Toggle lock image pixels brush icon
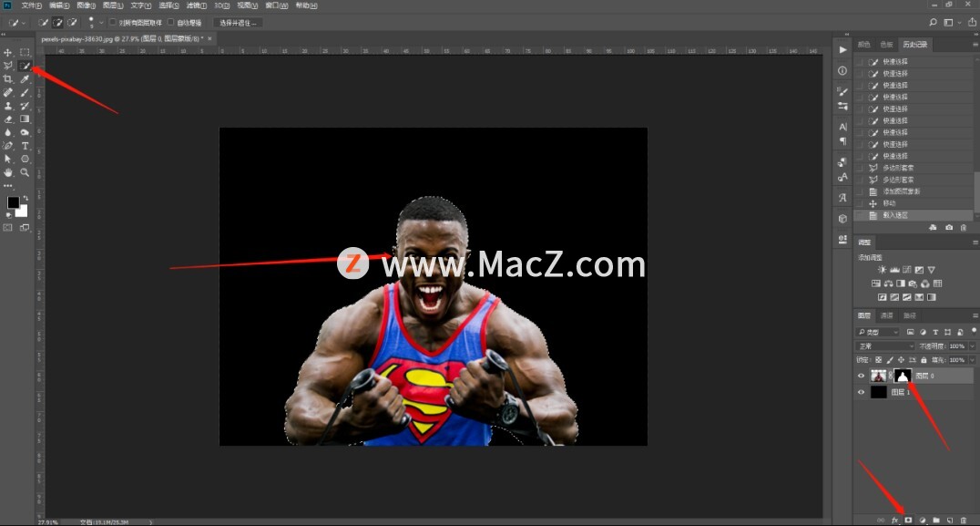The height and width of the screenshot is (526, 980). (x=890, y=360)
